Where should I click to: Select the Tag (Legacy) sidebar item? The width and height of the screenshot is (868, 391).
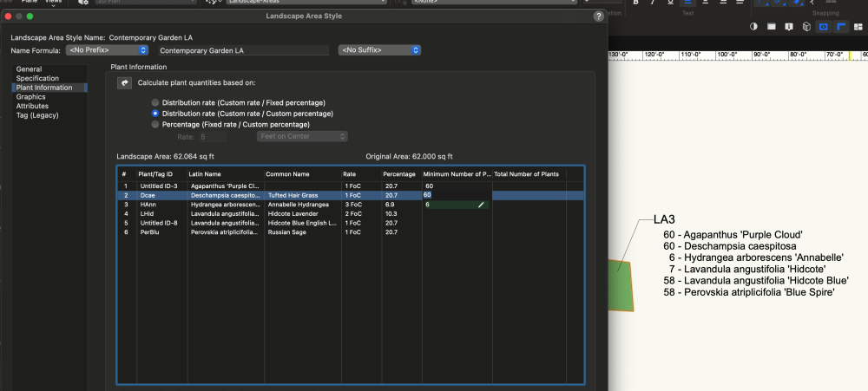point(36,115)
